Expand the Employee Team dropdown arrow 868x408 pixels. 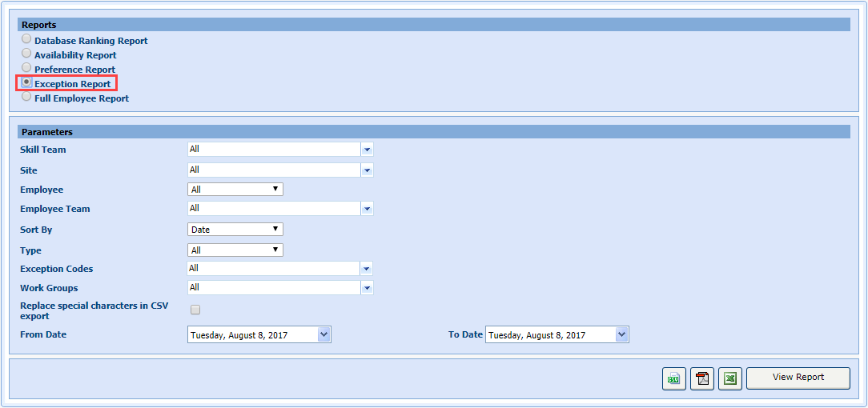click(x=367, y=209)
